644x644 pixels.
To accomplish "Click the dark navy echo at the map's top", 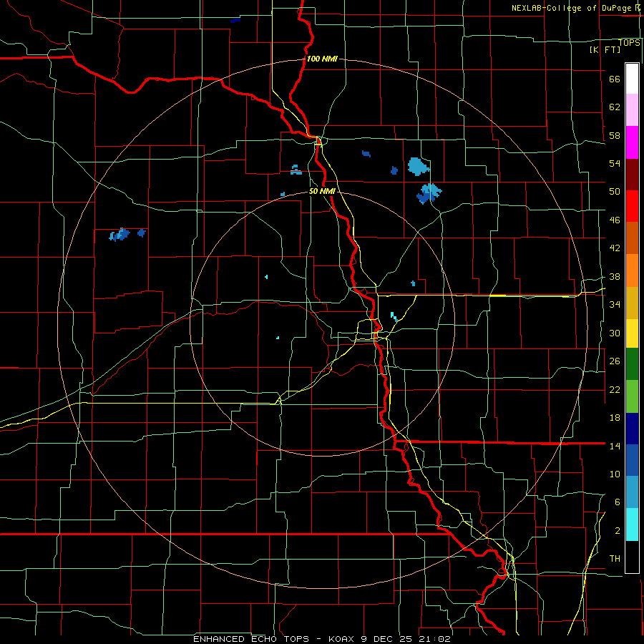I will pyautogui.click(x=235, y=20).
